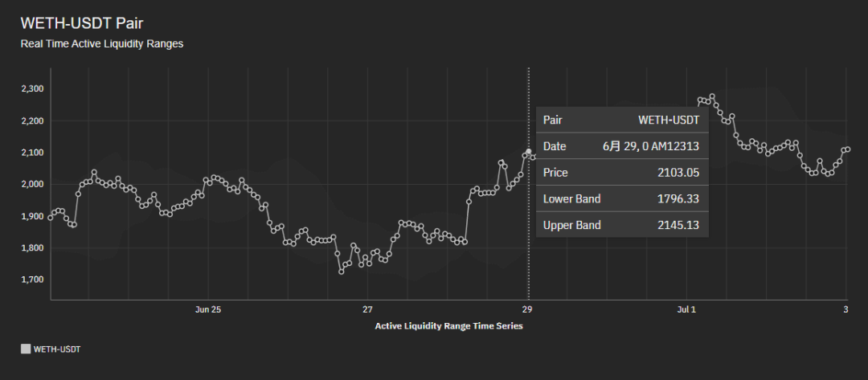Viewport: 868px width, 380px height.
Task: Click the Upper Band value 2145.13 in tooltip
Action: point(678,225)
